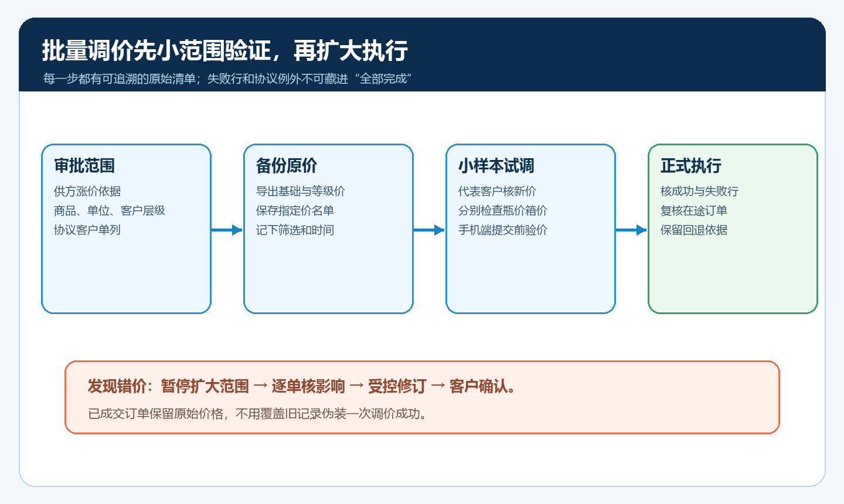Click the subtitle starting with "每一步都有可追溯的原始清单"

(227, 79)
